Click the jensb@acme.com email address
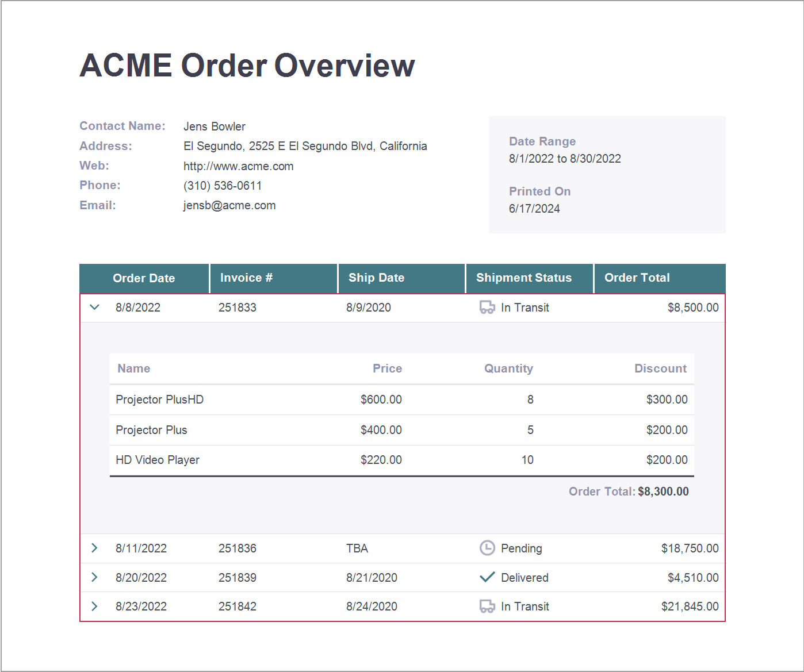804x672 pixels. tap(229, 205)
